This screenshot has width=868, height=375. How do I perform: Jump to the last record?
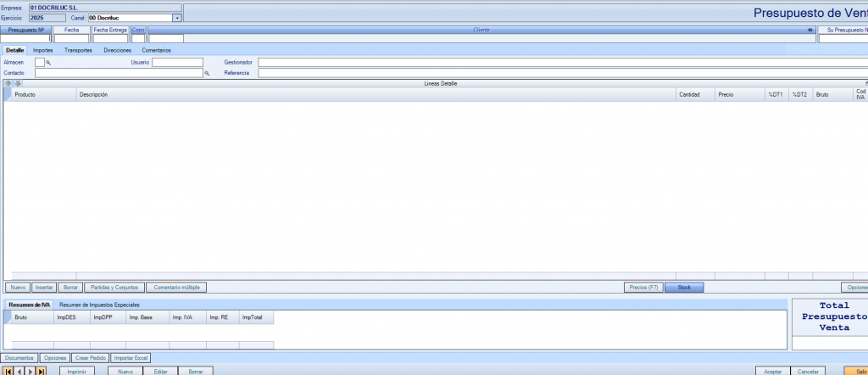pos(42,371)
